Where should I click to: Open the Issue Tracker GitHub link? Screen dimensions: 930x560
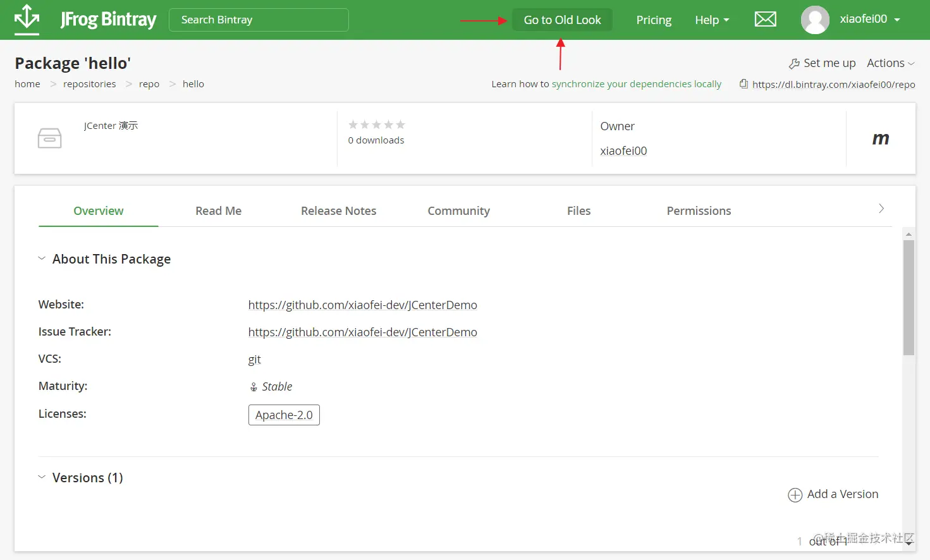tap(362, 332)
